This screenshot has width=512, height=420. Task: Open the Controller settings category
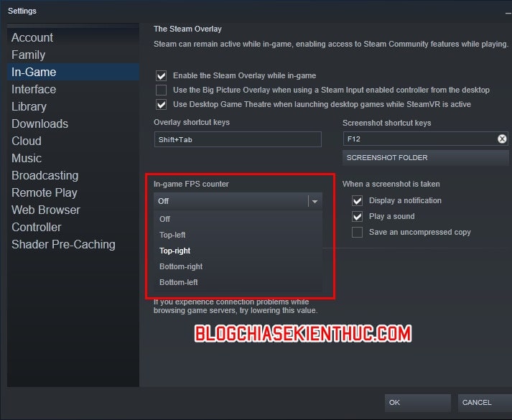pos(73,227)
